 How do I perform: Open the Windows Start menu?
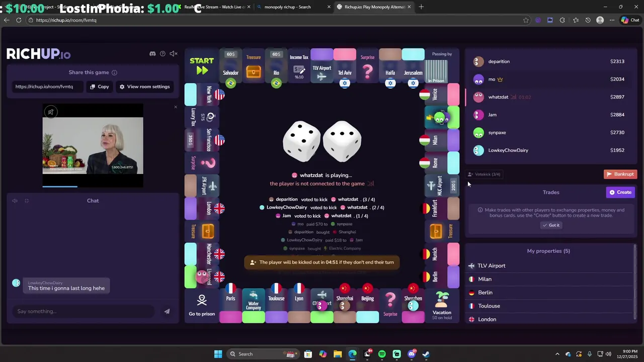pyautogui.click(x=218, y=354)
